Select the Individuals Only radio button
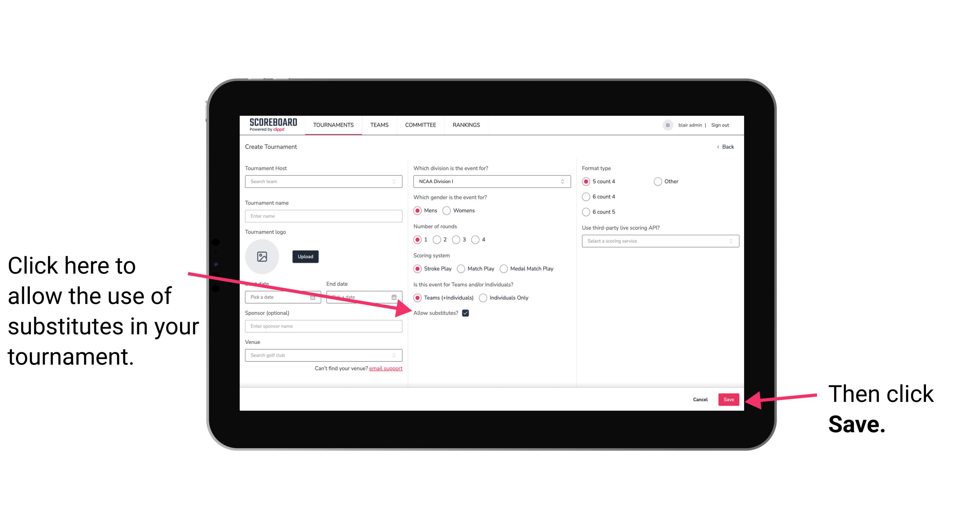Viewport: 980px width, 527px height. (484, 298)
